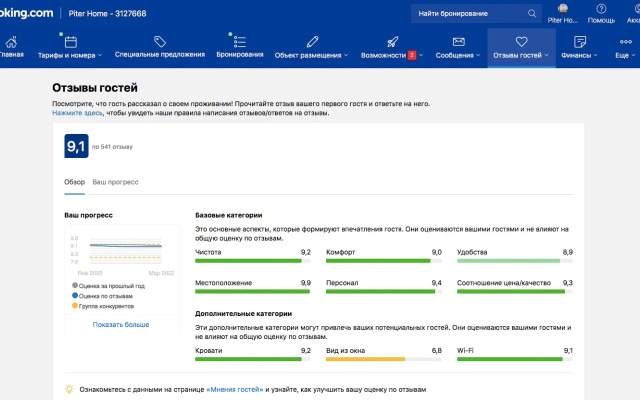Click the rocket icon for Возможности
The image size is (640, 400).
392,42
